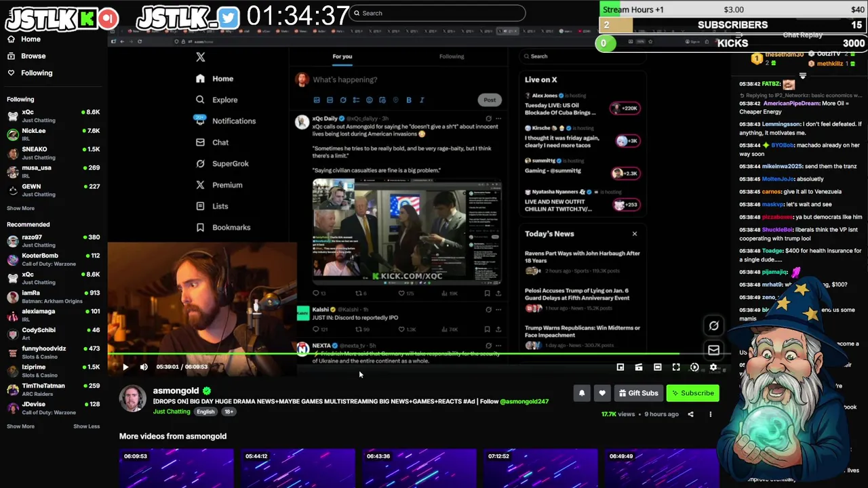This screenshot has width=868, height=488.
Task: Expand Show More under Recommended list
Action: (20, 426)
